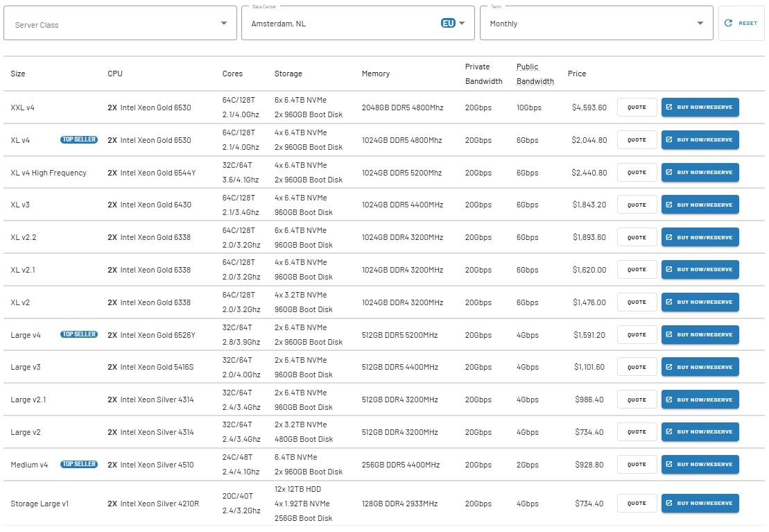Click external-link icon on XXL v4 Buy Now button
769x532 pixels.
[669, 107]
